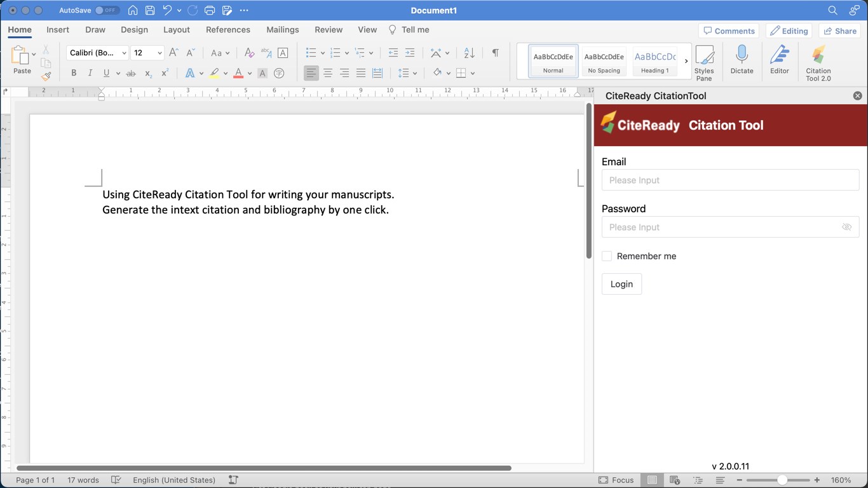Open the Editing mode button
Viewport: 868px width, 488px height.
point(789,30)
